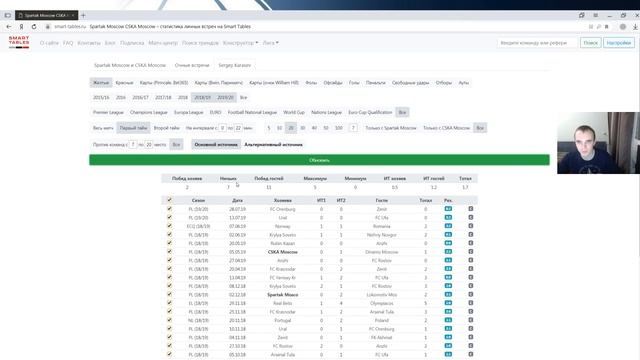Click the Smart Tables logo
The width and height of the screenshot is (640, 360).
click(x=19, y=42)
